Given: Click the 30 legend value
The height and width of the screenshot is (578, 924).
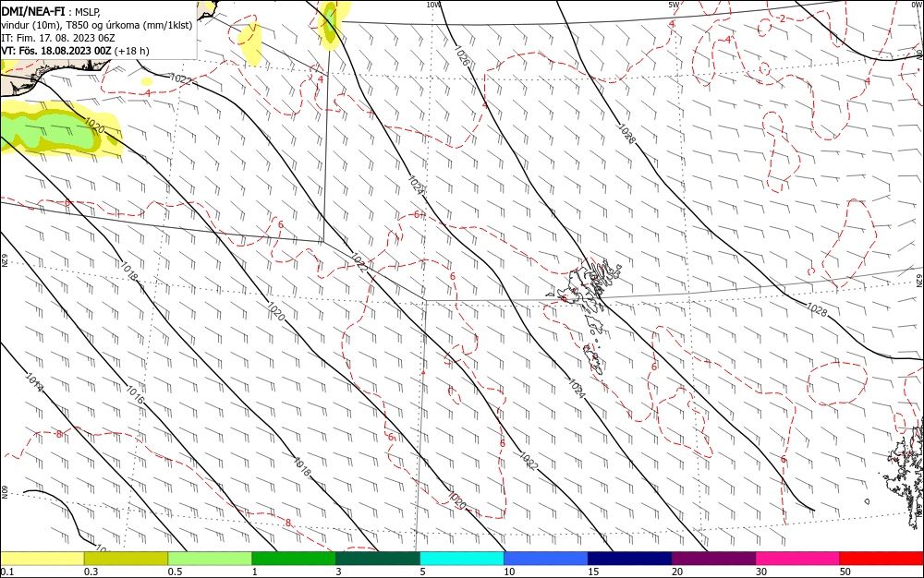Looking at the screenshot, I should tap(761, 572).
